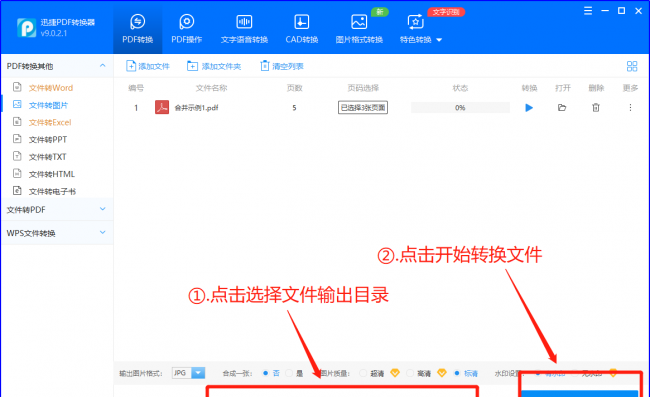This screenshot has height=397, width=650.
Task: Minimize the converter window
Action: pos(605,11)
